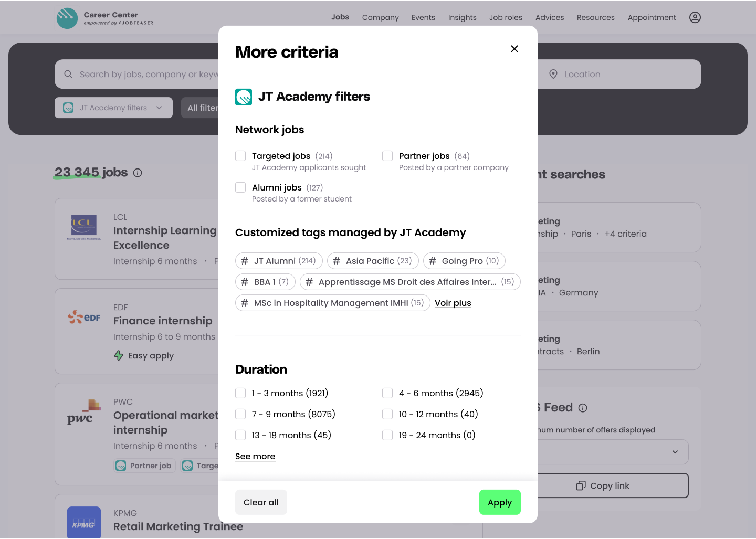Open the Operational marketing internship job
The height and width of the screenshot is (539, 756).
[x=166, y=422]
